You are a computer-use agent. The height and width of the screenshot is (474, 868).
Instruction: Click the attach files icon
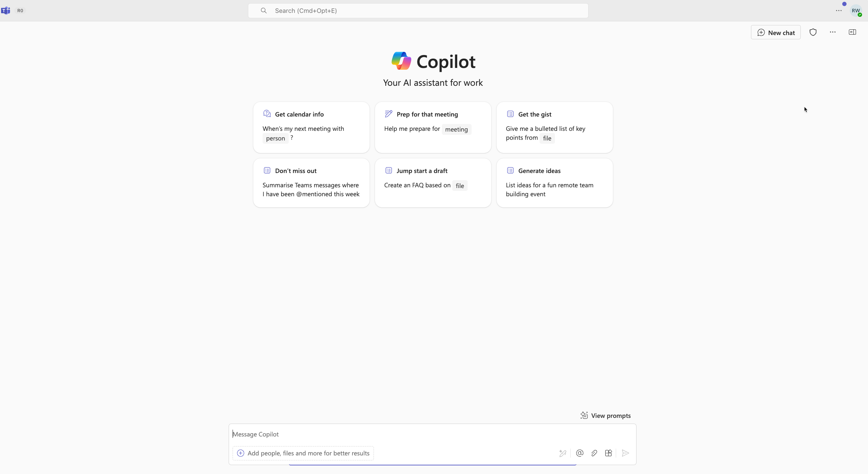[x=594, y=453]
